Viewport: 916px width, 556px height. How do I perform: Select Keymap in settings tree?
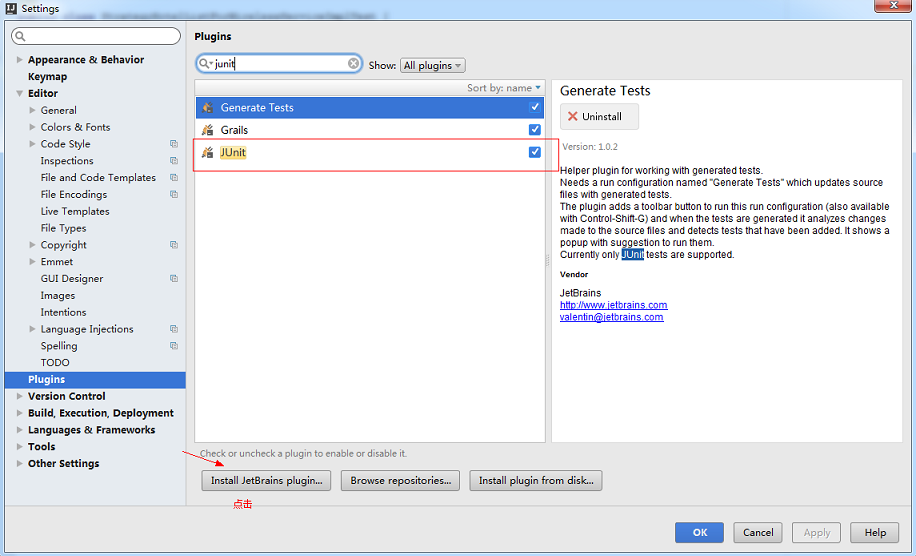tap(47, 77)
